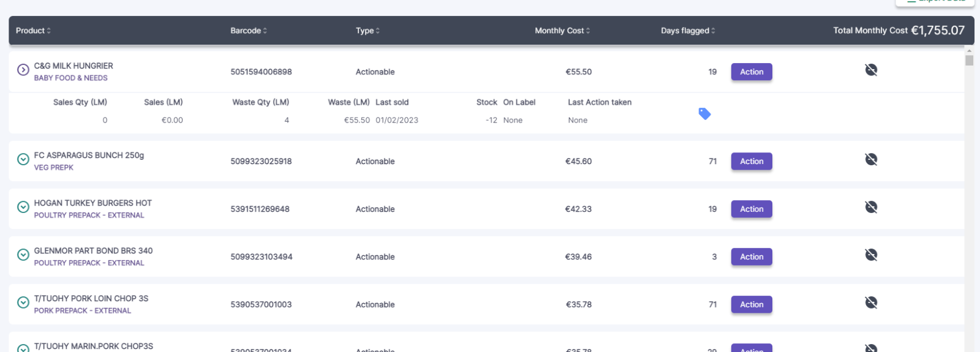
Task: Expand Glenmor Part Bond BRS 340 details
Action: coord(23,255)
